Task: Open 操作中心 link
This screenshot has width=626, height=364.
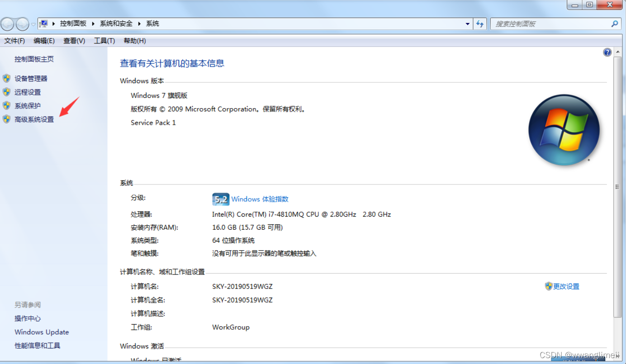Action: click(28, 318)
